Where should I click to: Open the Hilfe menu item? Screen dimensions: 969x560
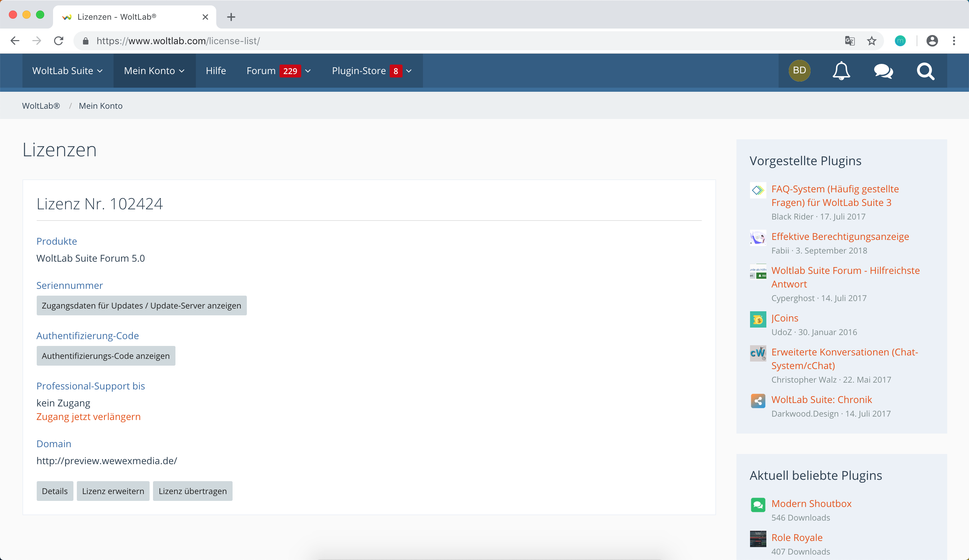click(x=216, y=71)
